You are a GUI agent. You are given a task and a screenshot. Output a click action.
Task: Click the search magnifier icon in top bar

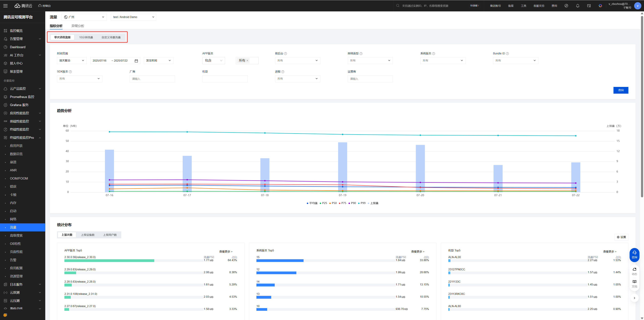397,6
